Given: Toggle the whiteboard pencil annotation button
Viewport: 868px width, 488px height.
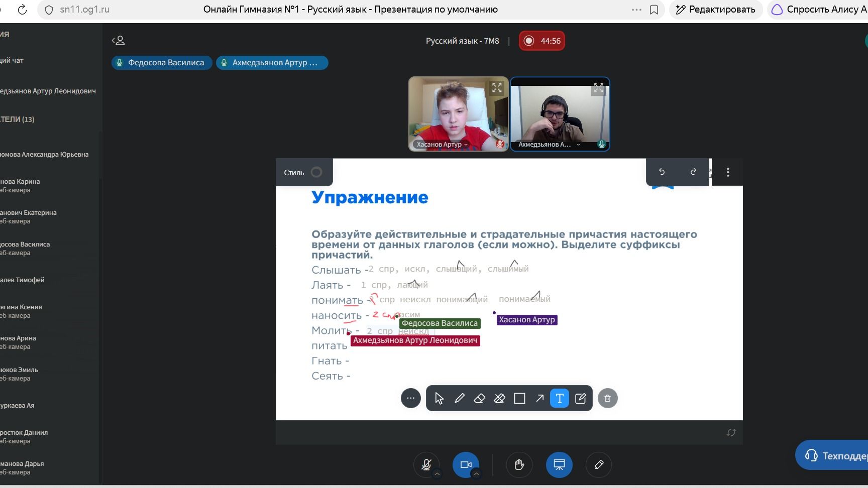Looking at the screenshot, I should click(x=599, y=464).
